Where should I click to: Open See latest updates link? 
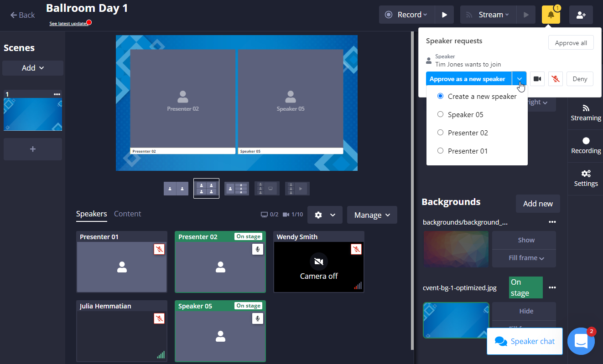69,23
